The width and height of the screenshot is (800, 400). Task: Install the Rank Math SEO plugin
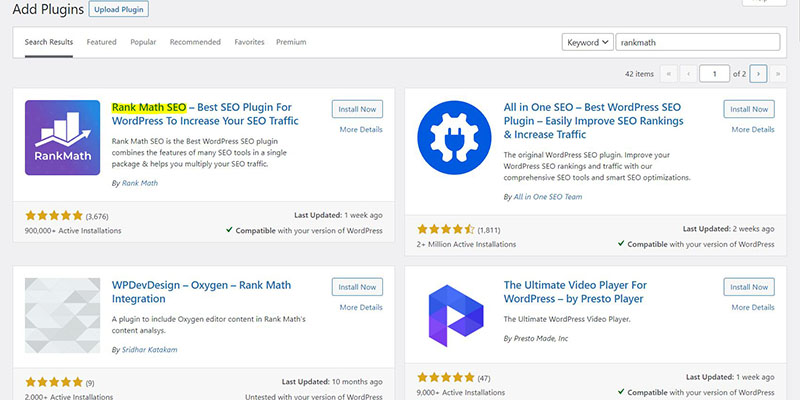(357, 109)
